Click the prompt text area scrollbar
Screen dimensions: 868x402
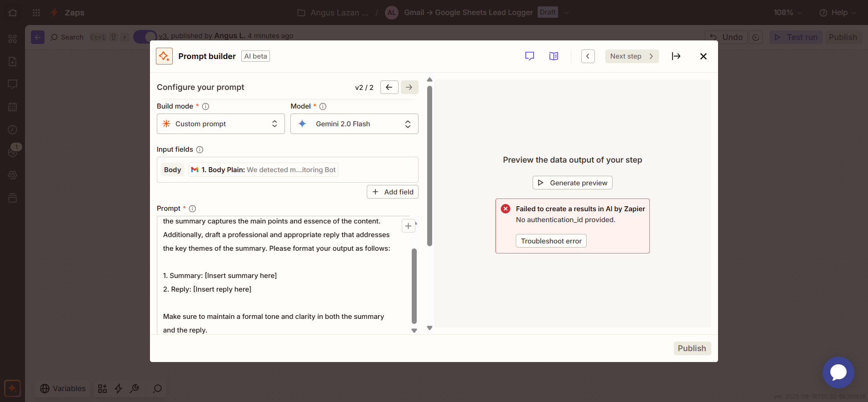[414, 286]
